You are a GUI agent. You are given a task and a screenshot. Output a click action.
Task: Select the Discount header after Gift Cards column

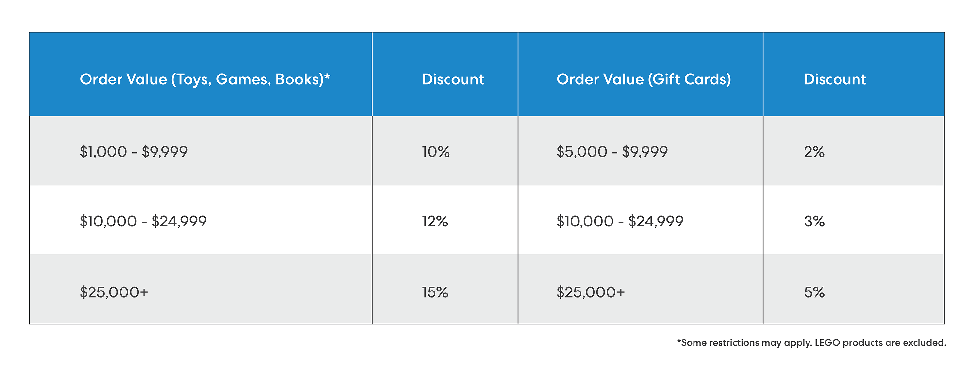pyautogui.click(x=835, y=79)
